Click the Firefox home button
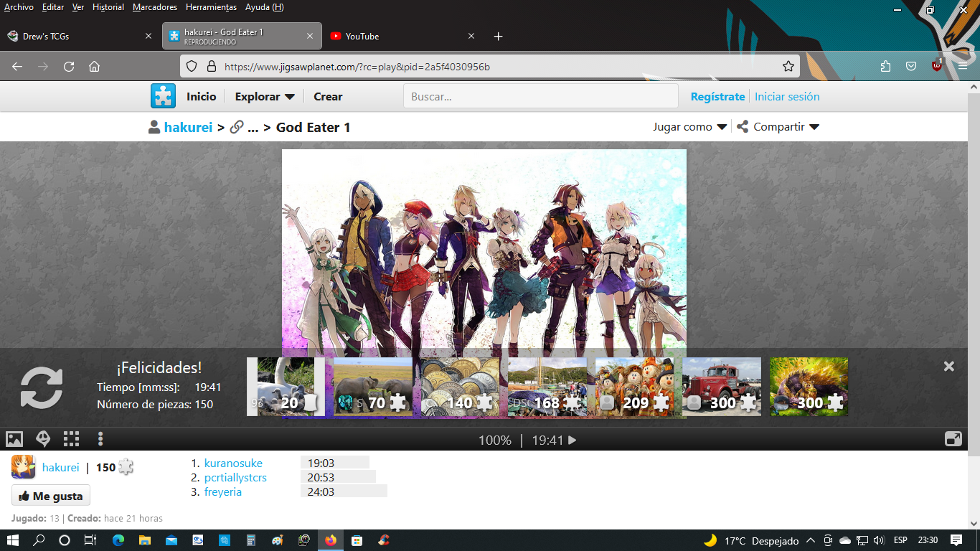 [94, 67]
